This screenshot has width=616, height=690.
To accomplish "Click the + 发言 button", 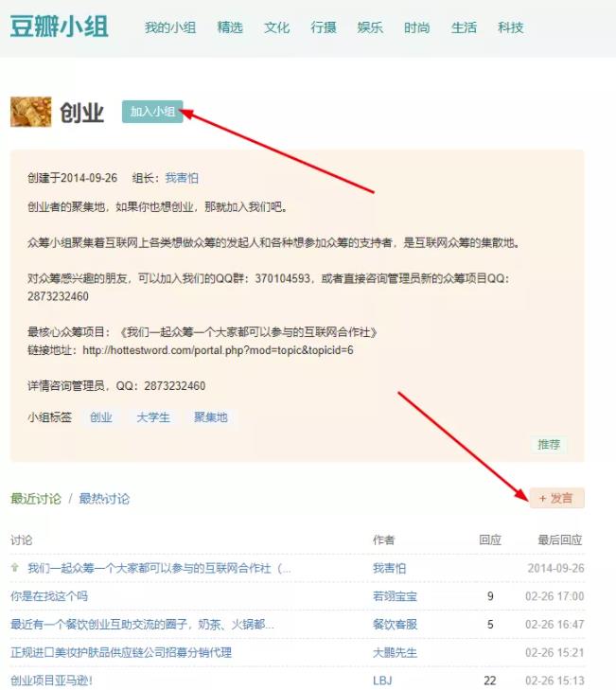I will point(556,498).
